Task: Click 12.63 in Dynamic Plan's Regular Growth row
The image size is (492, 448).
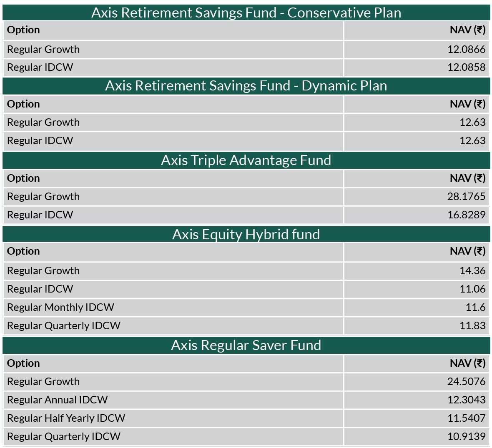Action: pyautogui.click(x=472, y=122)
